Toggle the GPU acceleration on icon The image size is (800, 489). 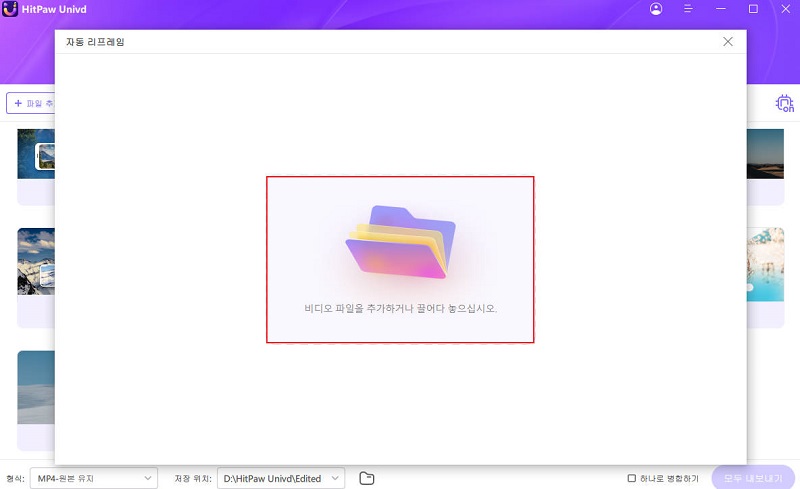click(785, 104)
